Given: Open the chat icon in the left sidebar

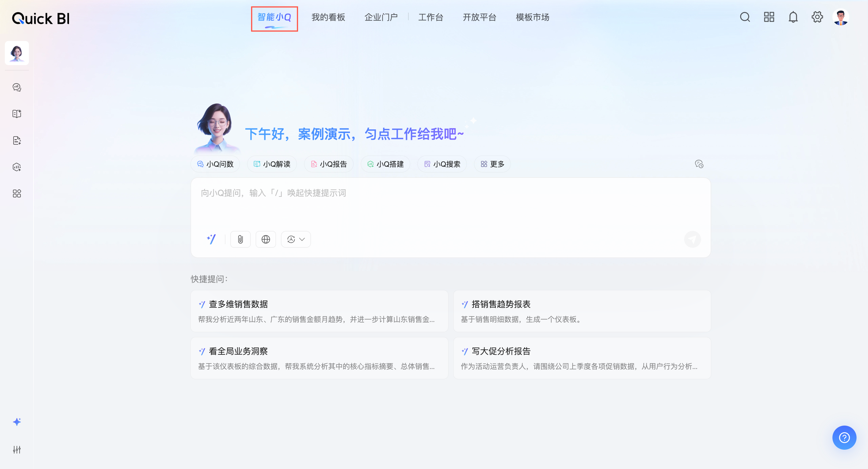Looking at the screenshot, I should [17, 87].
